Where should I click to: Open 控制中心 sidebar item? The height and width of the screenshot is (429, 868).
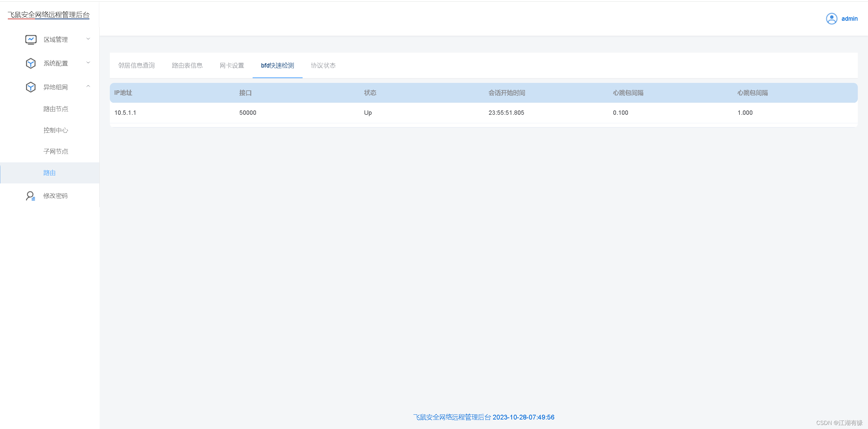tap(56, 130)
